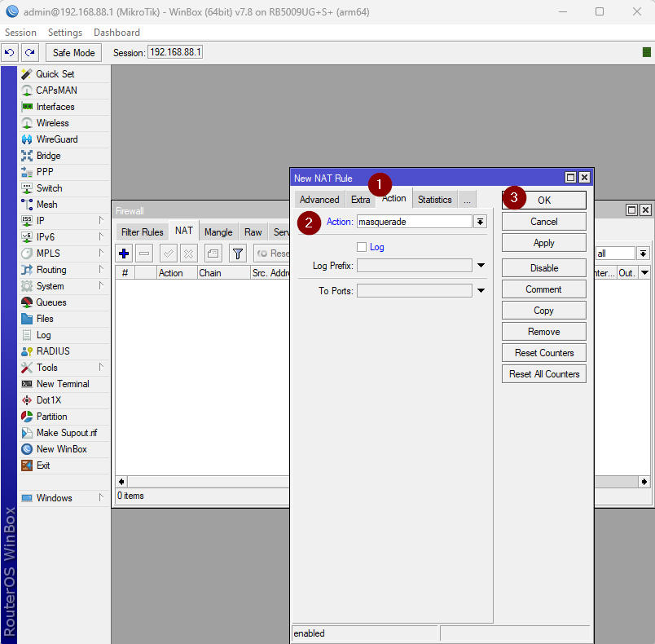Switch to the Advanced tab
This screenshot has height=644, width=655.
[319, 200]
